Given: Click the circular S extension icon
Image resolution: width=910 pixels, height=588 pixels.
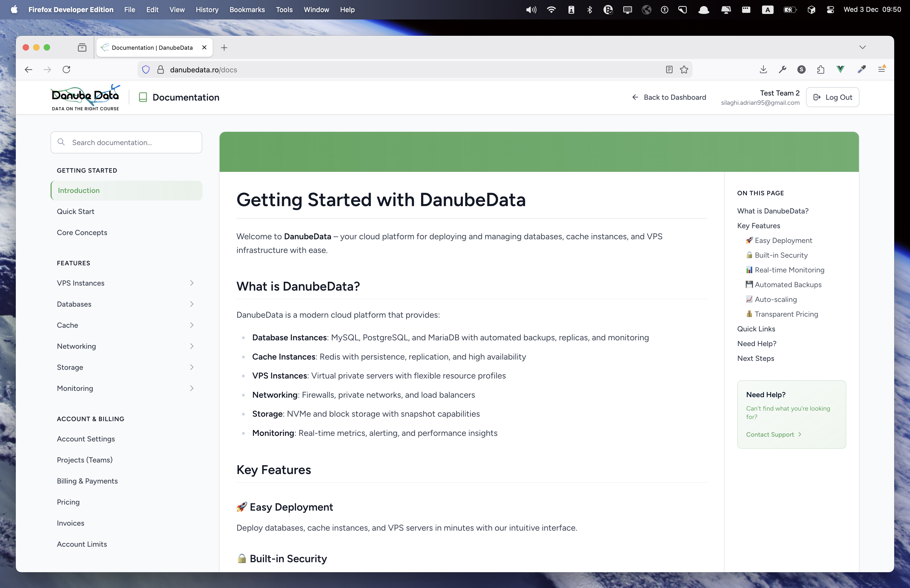Looking at the screenshot, I should coord(801,69).
